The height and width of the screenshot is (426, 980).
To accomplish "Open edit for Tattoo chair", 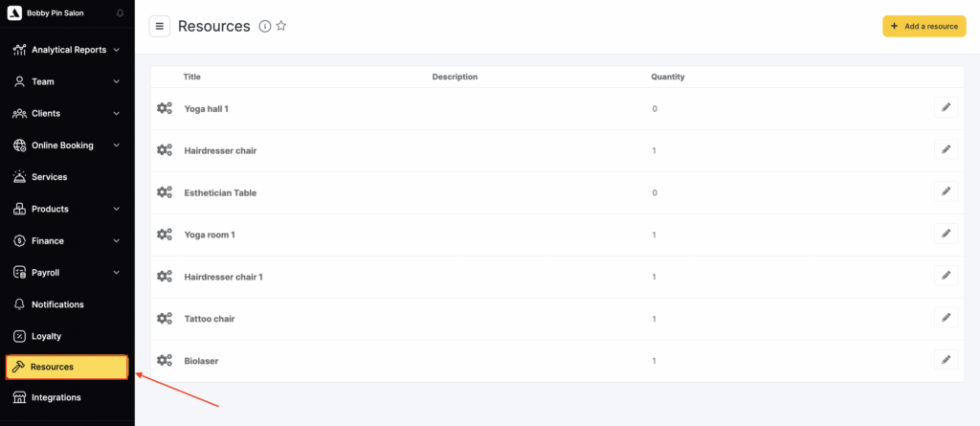I will 946,319.
